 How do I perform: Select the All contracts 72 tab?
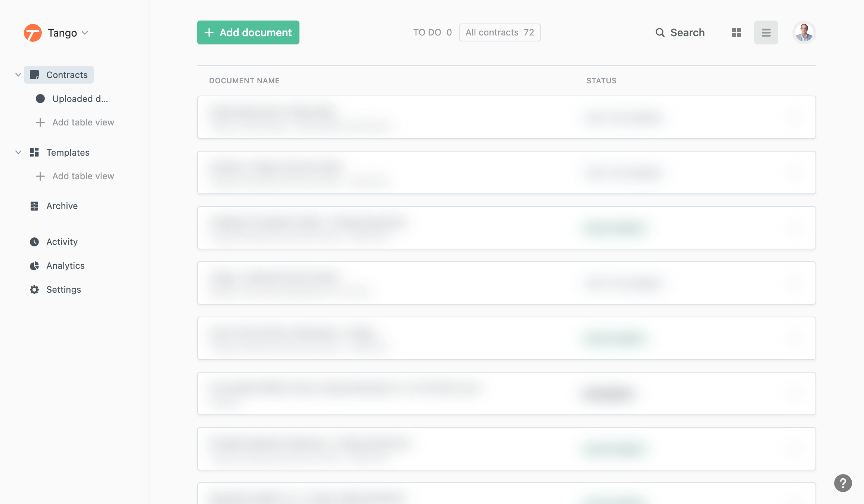(500, 32)
